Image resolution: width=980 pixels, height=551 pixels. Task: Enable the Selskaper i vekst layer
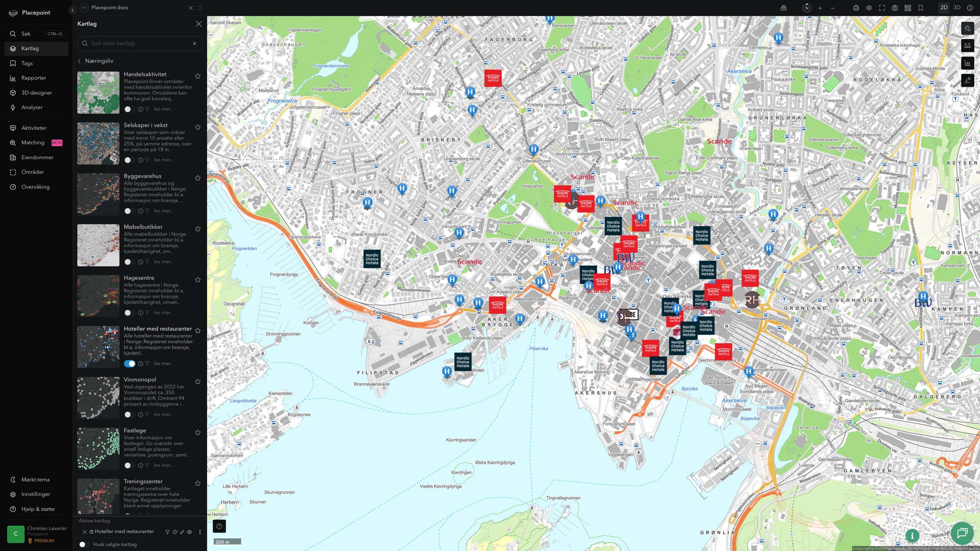coord(129,160)
